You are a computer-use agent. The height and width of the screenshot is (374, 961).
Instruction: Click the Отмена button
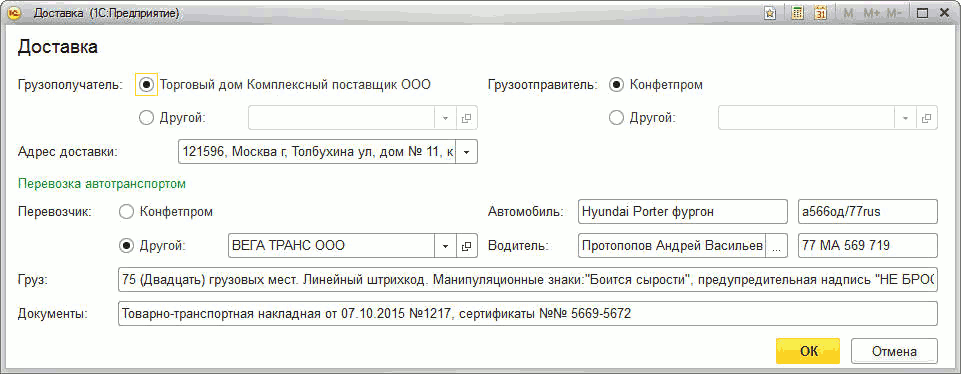coord(894,351)
